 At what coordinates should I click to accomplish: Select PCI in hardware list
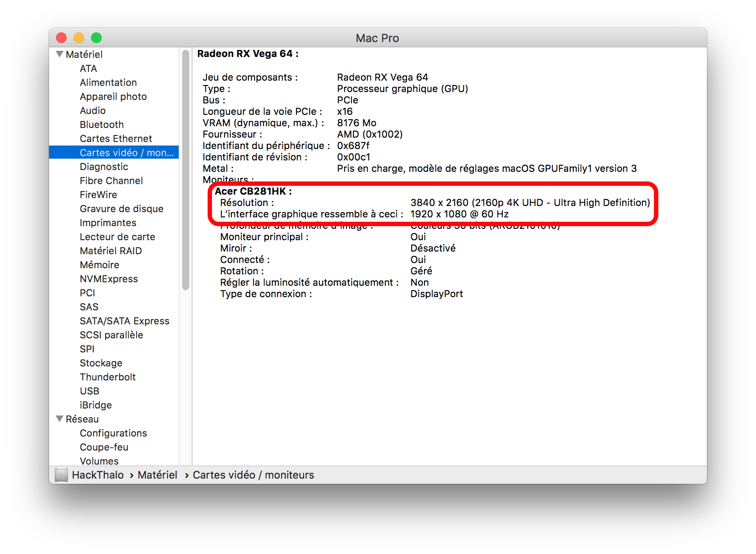(87, 293)
